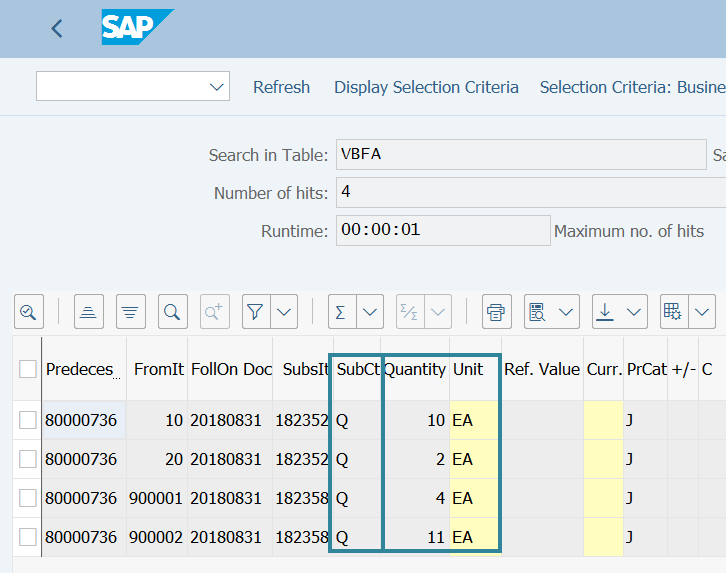Image resolution: width=726 pixels, height=573 pixels.
Task: Expand the Export dropdown arrow
Action: point(634,311)
